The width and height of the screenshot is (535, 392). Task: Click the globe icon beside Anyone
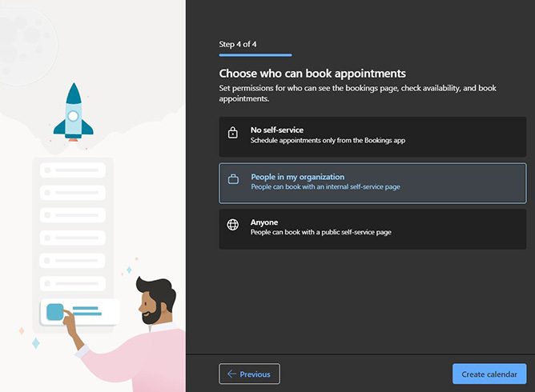233,225
